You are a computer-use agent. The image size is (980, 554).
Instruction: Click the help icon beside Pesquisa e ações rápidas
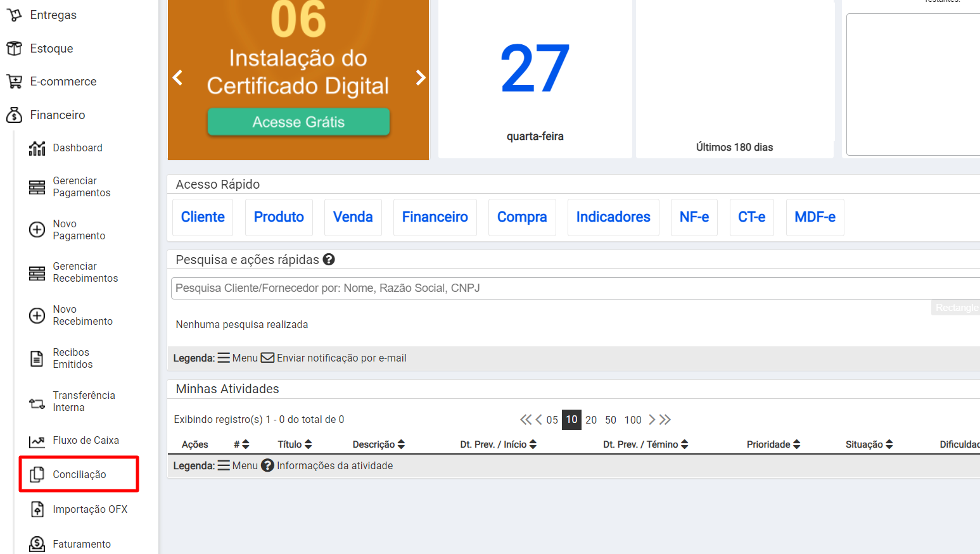pyautogui.click(x=329, y=259)
